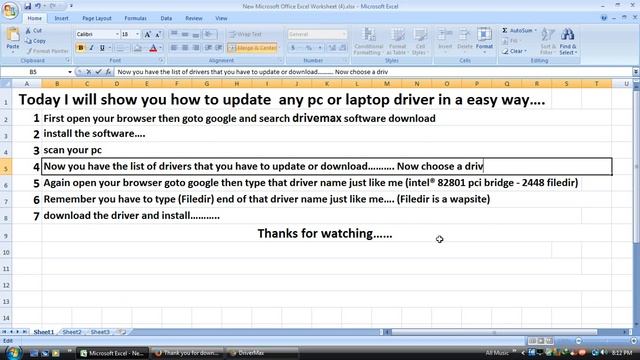
Task: Toggle Bold formatting
Action: 80,48
